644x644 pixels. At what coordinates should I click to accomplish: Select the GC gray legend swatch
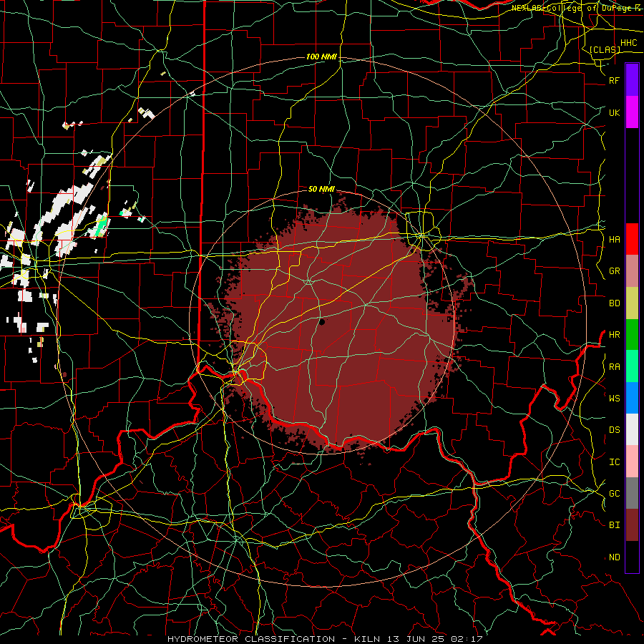click(x=632, y=493)
